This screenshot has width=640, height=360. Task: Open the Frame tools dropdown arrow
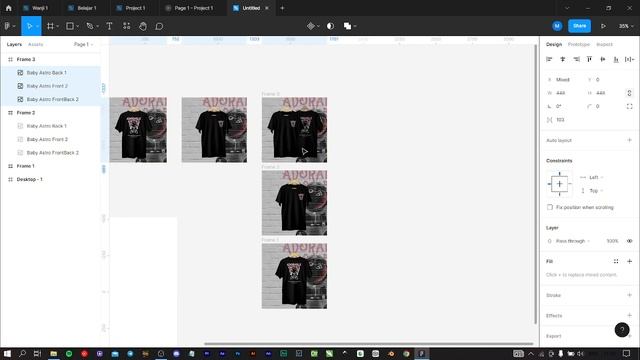(58, 26)
